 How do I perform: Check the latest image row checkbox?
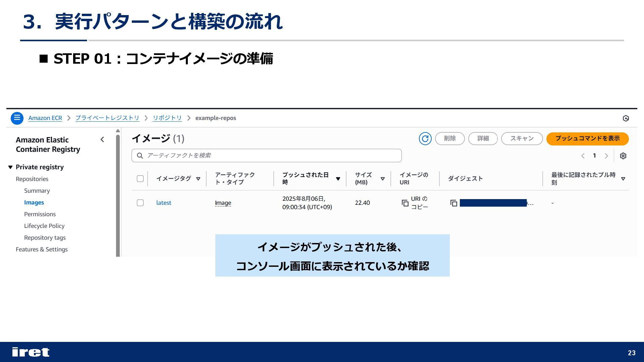click(x=140, y=203)
